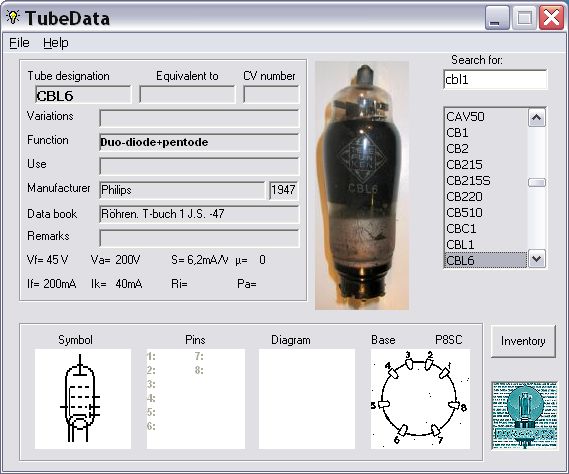Click the CBL6 tube photograph

click(362, 185)
